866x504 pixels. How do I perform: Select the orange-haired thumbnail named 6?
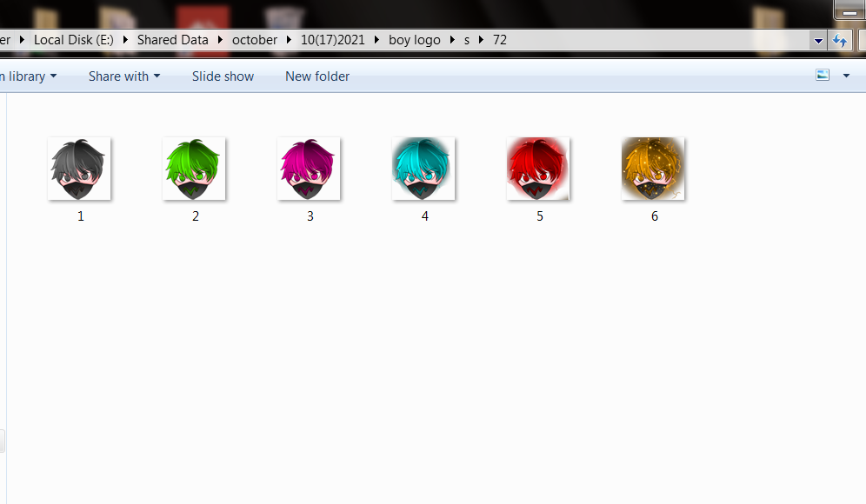[653, 169]
